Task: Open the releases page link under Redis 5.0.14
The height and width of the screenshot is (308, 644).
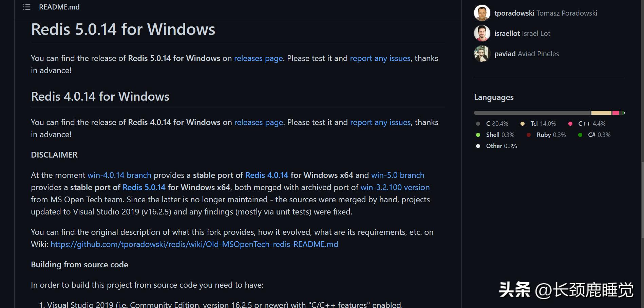Action: [258, 58]
